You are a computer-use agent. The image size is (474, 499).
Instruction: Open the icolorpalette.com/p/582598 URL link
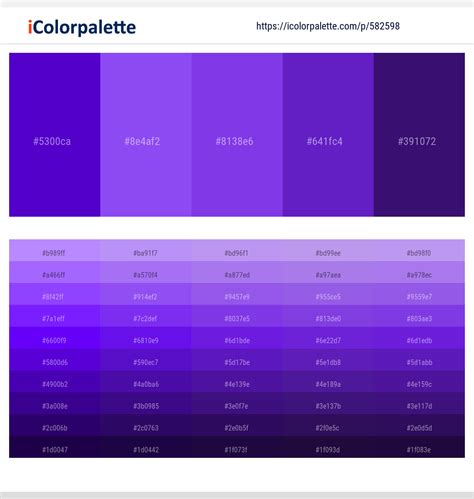click(x=328, y=26)
